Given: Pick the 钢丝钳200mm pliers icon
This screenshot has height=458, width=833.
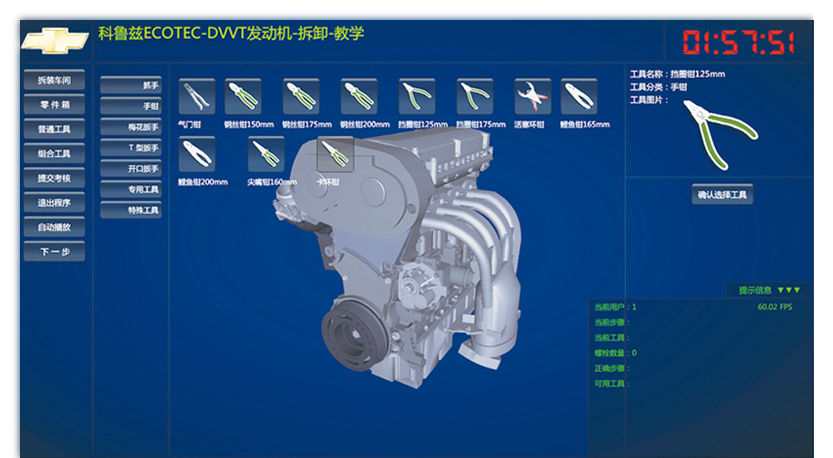Looking at the screenshot, I should tap(359, 97).
